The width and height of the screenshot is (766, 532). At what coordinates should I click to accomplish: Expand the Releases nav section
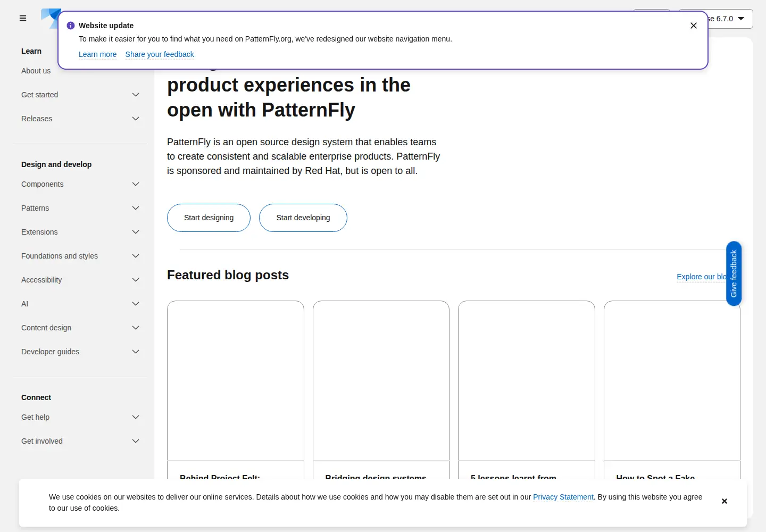tap(80, 119)
